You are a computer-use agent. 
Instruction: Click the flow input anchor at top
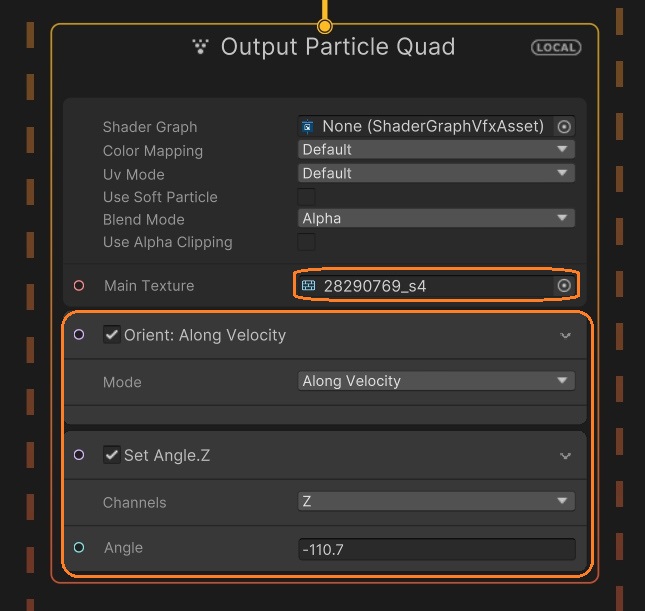(324, 25)
